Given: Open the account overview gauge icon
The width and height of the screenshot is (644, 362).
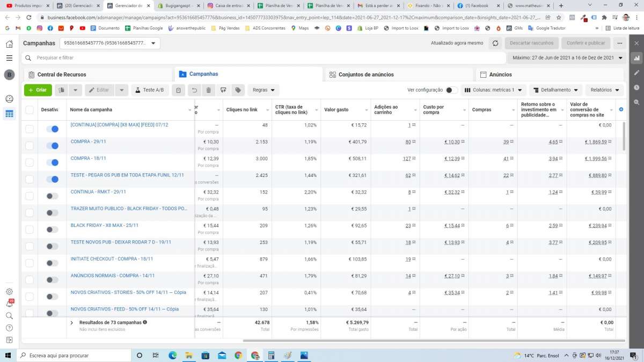Looking at the screenshot, I should 9,99.
